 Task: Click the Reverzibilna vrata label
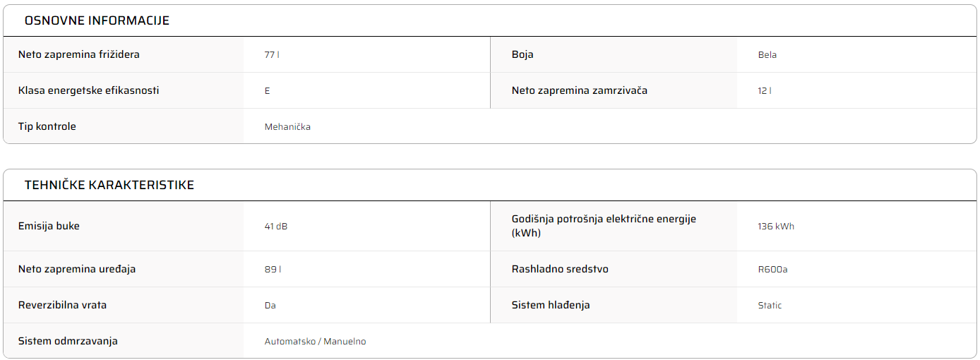(x=62, y=305)
